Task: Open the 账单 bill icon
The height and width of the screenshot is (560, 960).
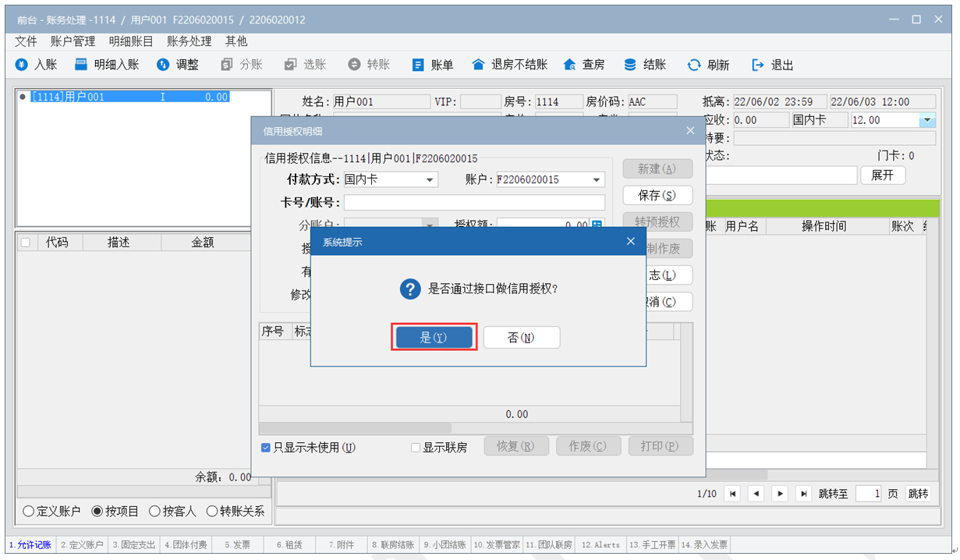Action: point(418,66)
